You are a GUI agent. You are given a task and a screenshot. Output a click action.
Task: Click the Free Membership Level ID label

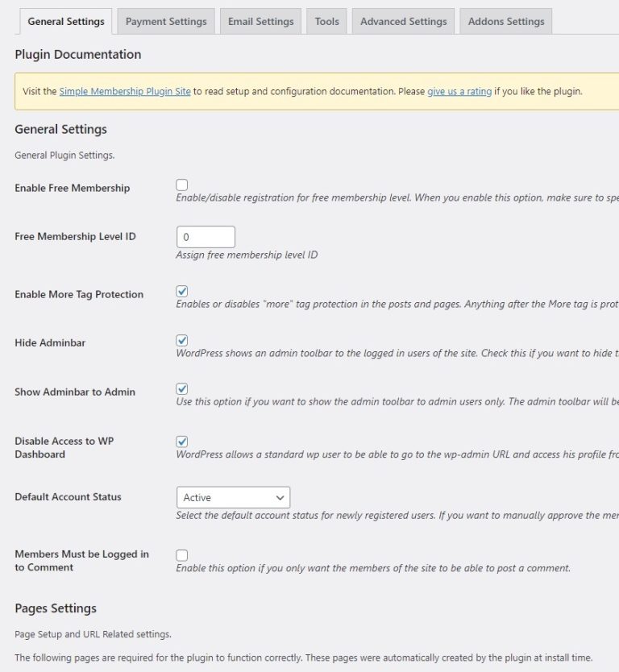coord(75,237)
